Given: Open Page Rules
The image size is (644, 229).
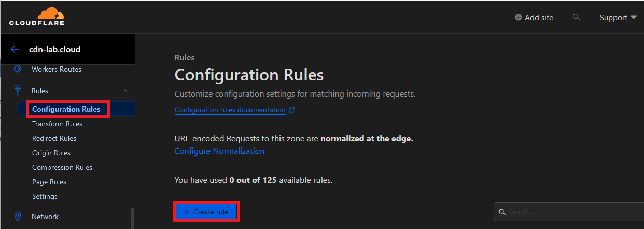Looking at the screenshot, I should (49, 182).
